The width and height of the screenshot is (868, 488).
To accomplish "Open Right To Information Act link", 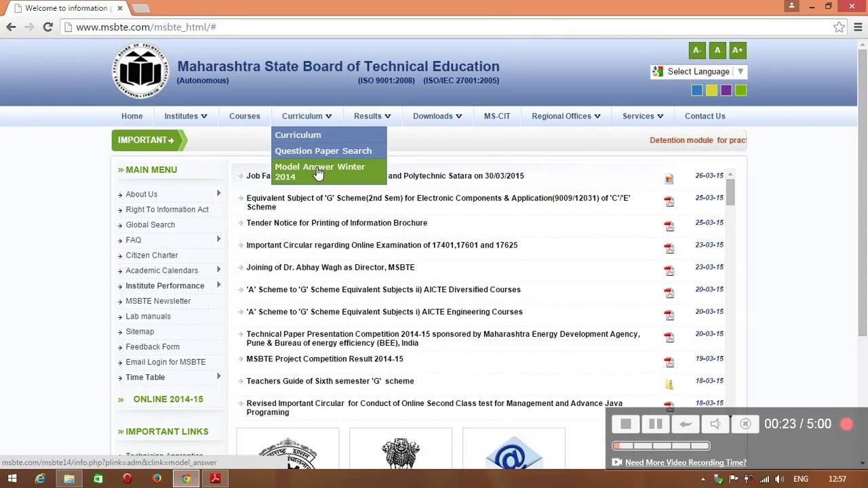I will [x=167, y=209].
